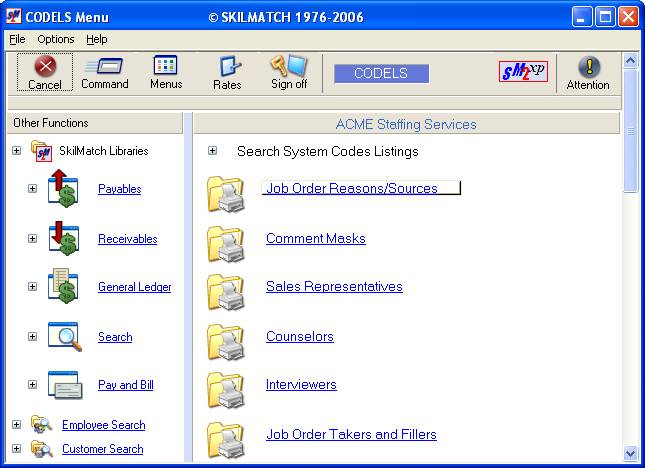Open the Sales Representatives listing link
645x468 pixels.
(334, 286)
